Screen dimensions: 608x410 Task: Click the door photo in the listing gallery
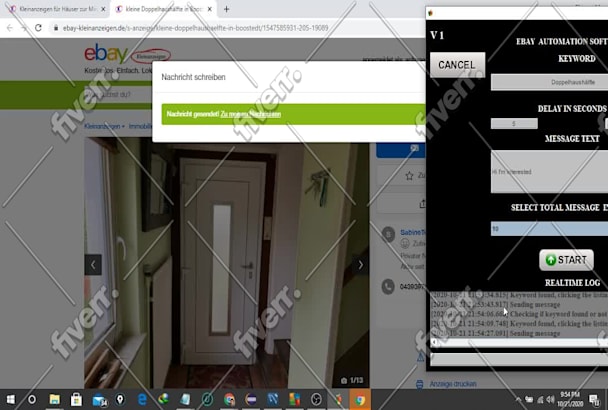pyautogui.click(x=227, y=263)
